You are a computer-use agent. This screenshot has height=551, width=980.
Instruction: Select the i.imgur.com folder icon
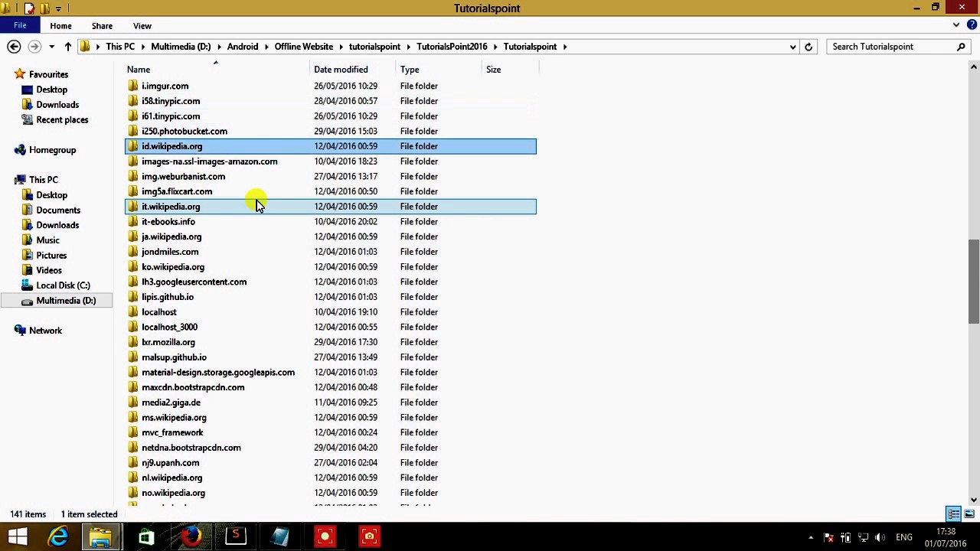click(133, 86)
